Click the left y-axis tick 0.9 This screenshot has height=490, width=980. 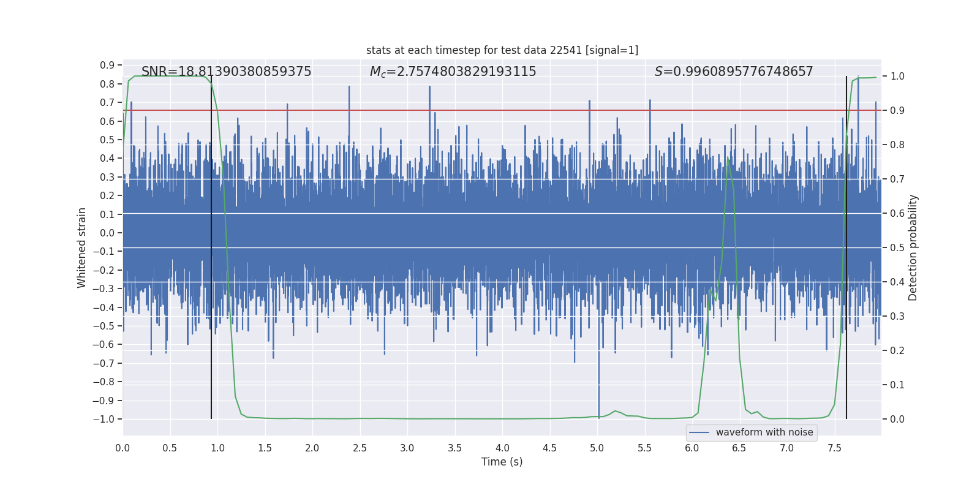point(107,65)
